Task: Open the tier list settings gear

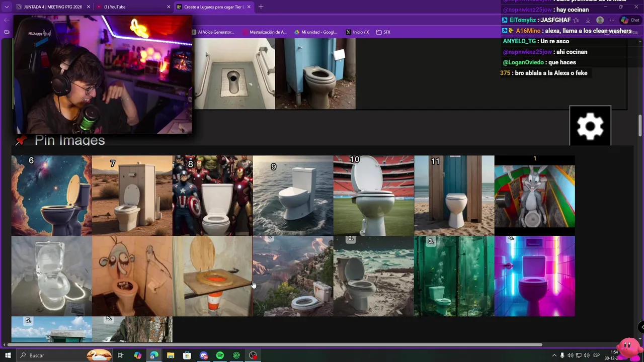Action: 590,126
